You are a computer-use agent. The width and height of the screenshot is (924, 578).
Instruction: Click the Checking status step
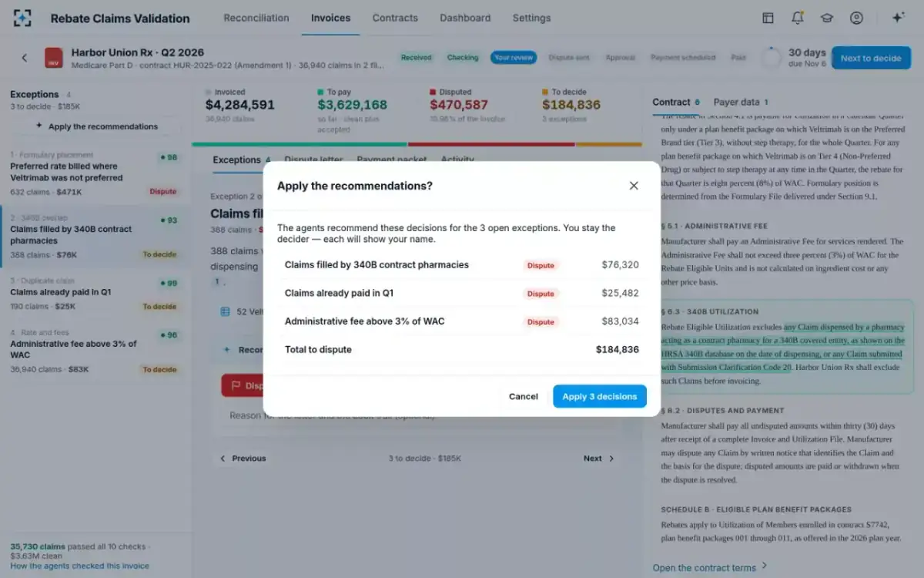[463, 58]
